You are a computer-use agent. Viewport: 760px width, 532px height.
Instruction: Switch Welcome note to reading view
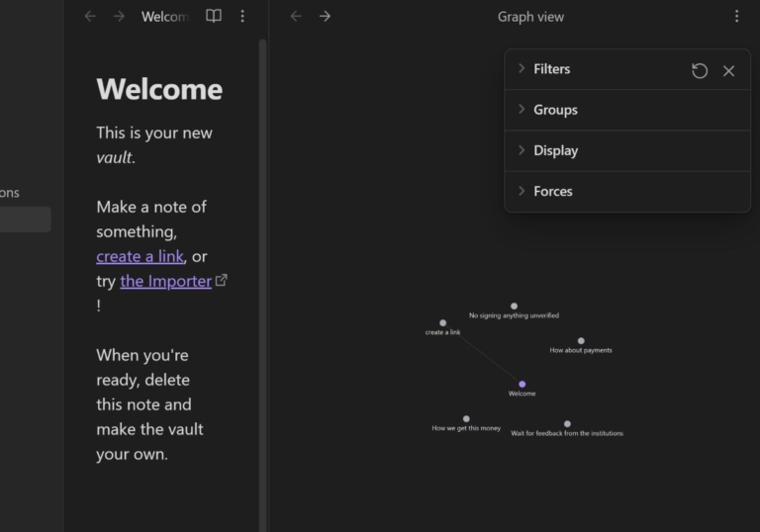(214, 17)
